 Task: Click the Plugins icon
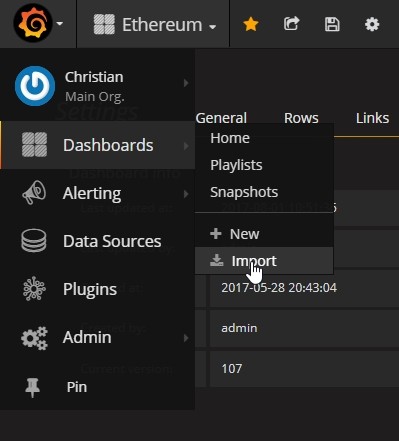[34, 289]
